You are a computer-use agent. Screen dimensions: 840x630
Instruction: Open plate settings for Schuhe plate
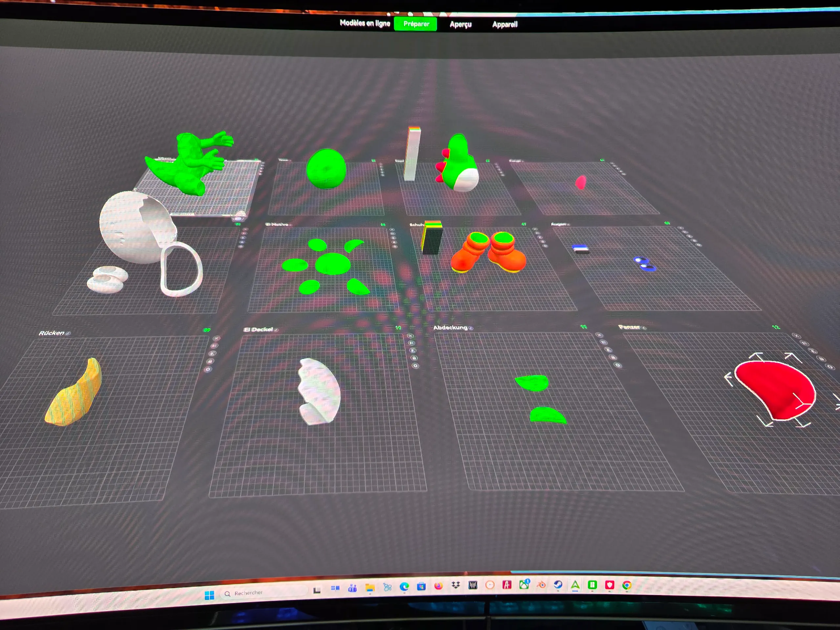[x=545, y=246]
